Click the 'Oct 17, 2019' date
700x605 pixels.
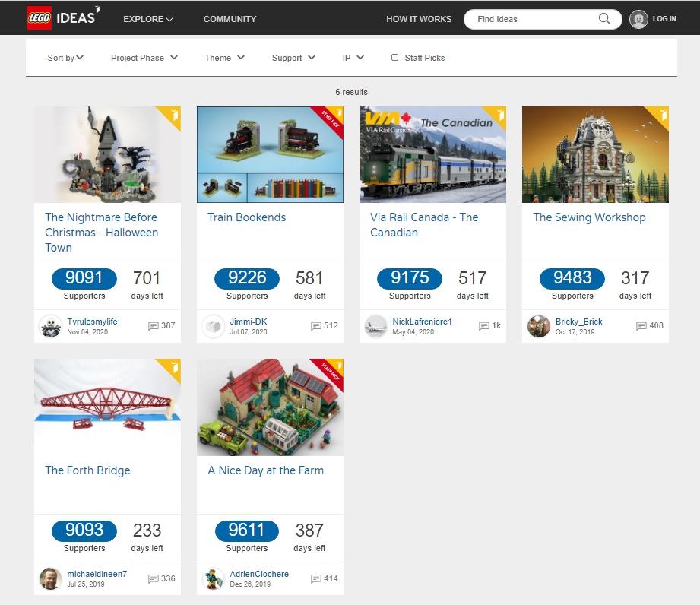[575, 331]
